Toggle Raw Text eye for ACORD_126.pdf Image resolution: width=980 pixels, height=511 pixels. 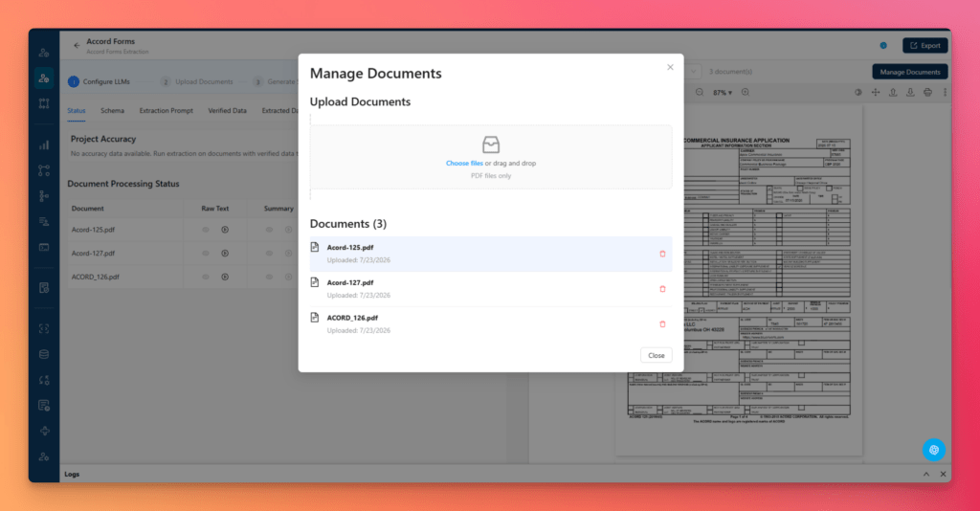pyautogui.click(x=206, y=277)
